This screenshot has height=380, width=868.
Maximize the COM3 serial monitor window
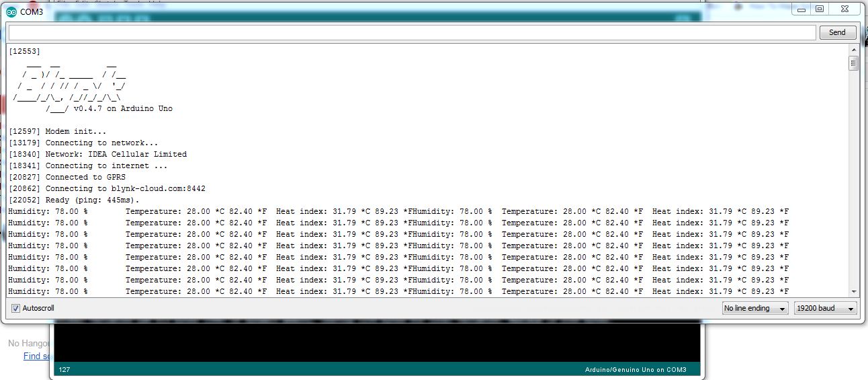[820, 9]
